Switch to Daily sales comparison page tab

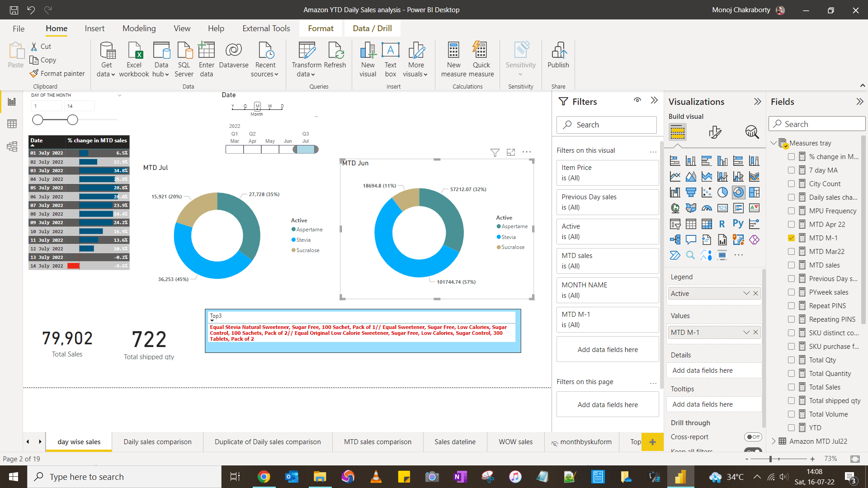(157, 442)
